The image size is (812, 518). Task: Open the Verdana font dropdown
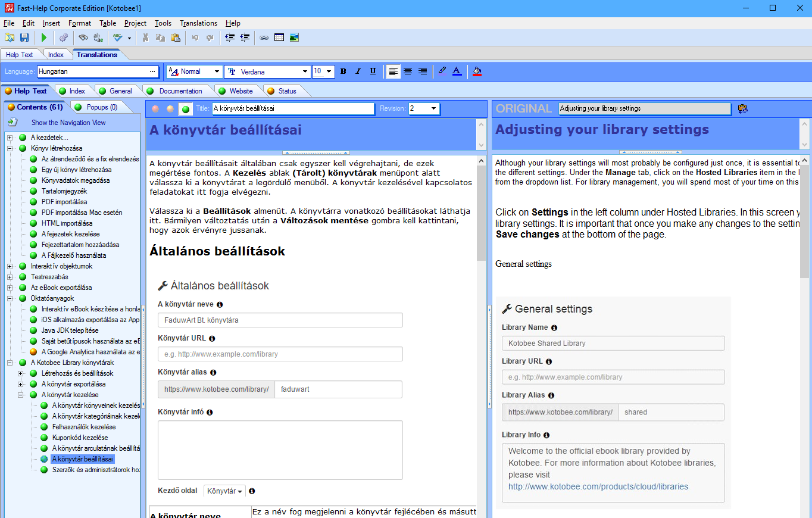tap(305, 71)
